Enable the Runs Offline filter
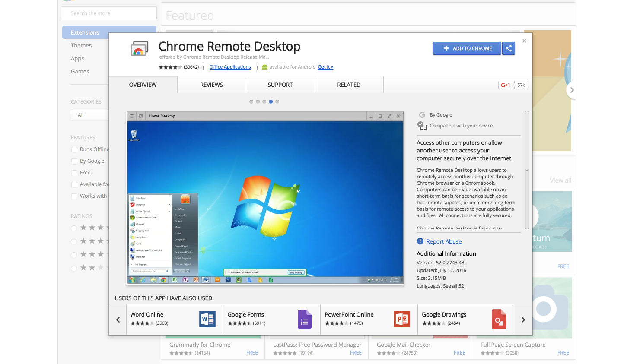Viewport: 643px width, 364px height. (74, 149)
